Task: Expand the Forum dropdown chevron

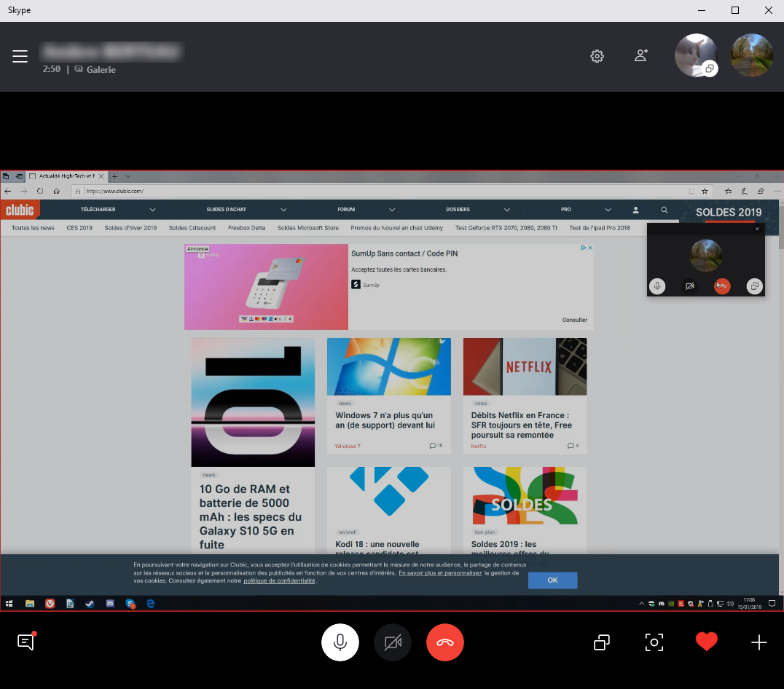Action: 392,210
